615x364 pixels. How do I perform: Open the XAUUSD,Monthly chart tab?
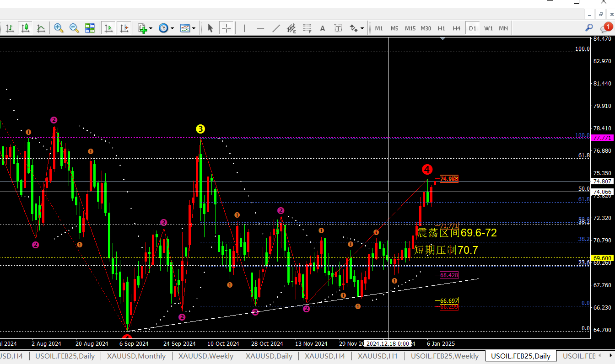136,356
